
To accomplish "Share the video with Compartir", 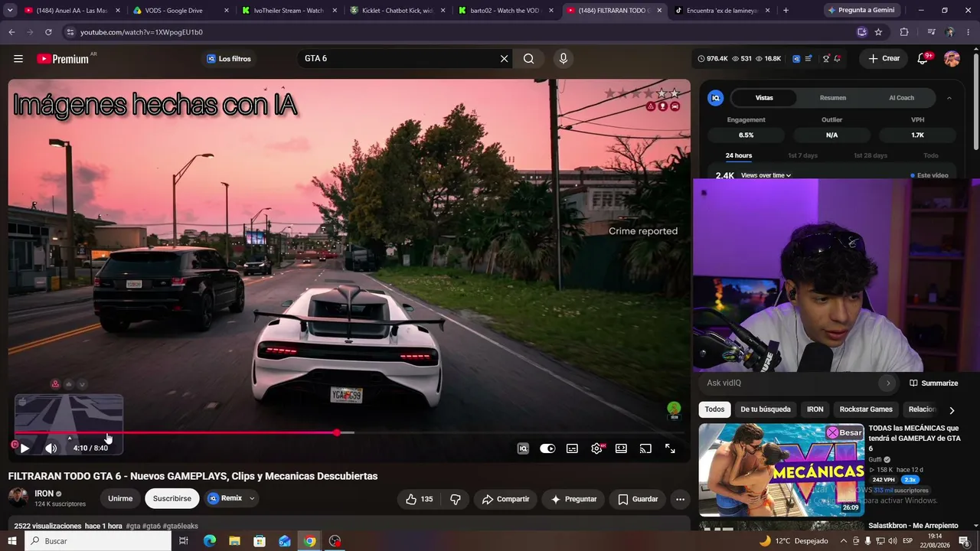I will (x=505, y=499).
